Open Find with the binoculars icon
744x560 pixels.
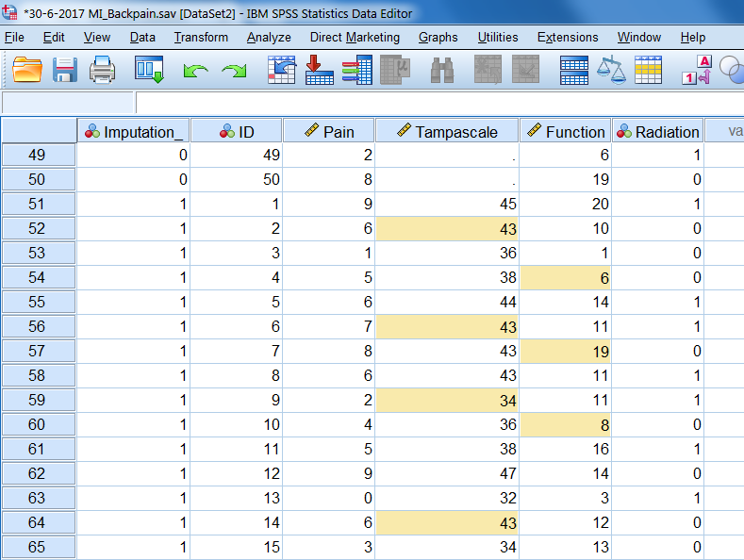pos(443,69)
